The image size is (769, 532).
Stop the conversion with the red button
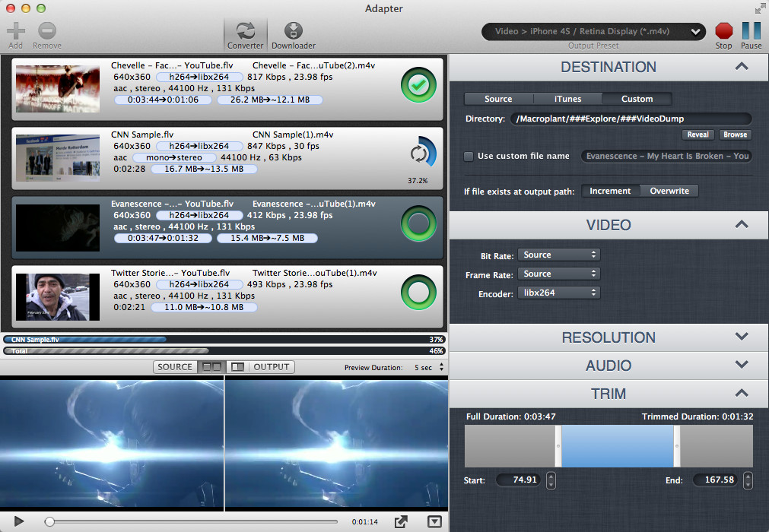click(x=724, y=31)
